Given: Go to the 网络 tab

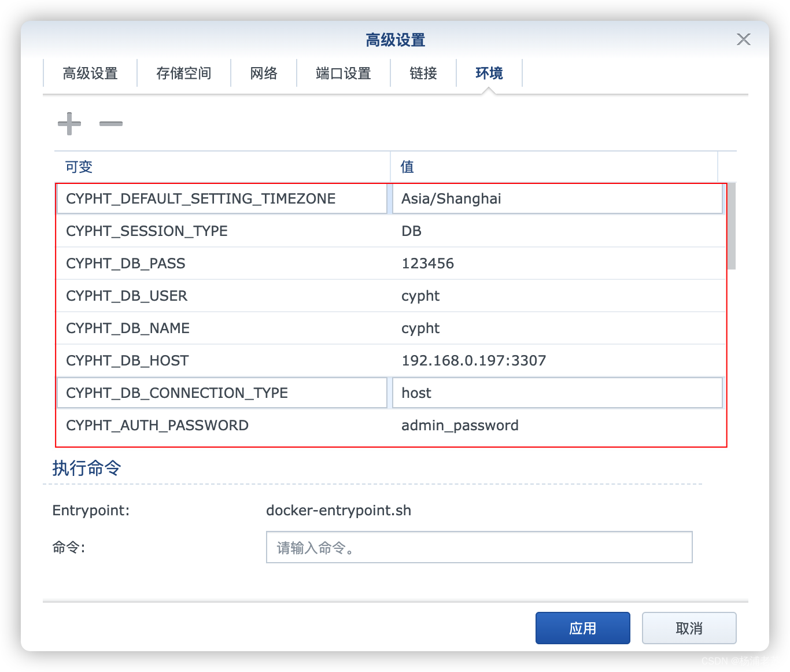Looking at the screenshot, I should (x=264, y=73).
